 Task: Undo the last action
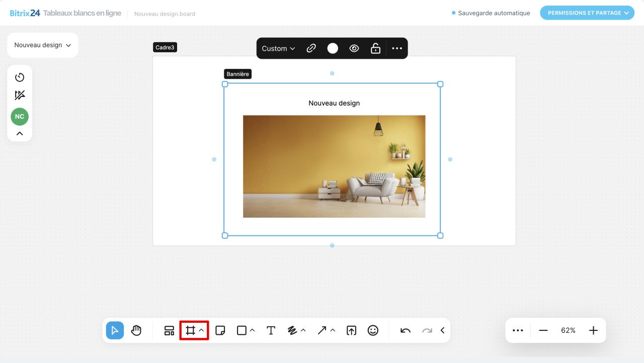click(405, 330)
